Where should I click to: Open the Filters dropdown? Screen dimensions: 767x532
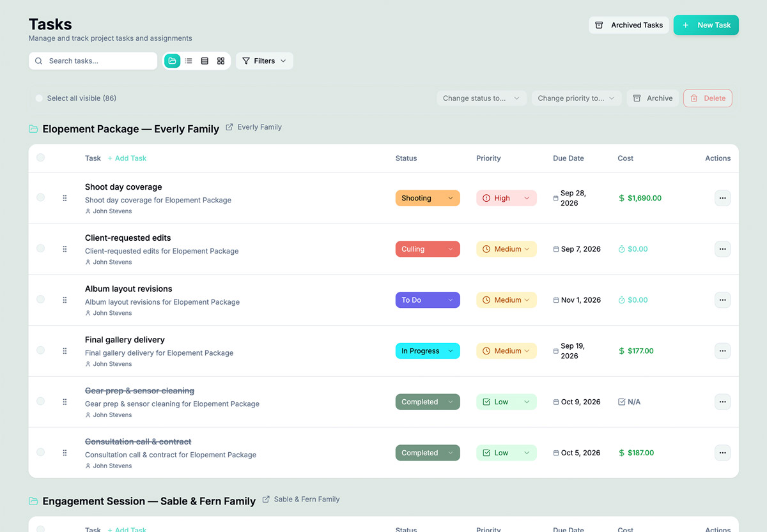pyautogui.click(x=265, y=61)
